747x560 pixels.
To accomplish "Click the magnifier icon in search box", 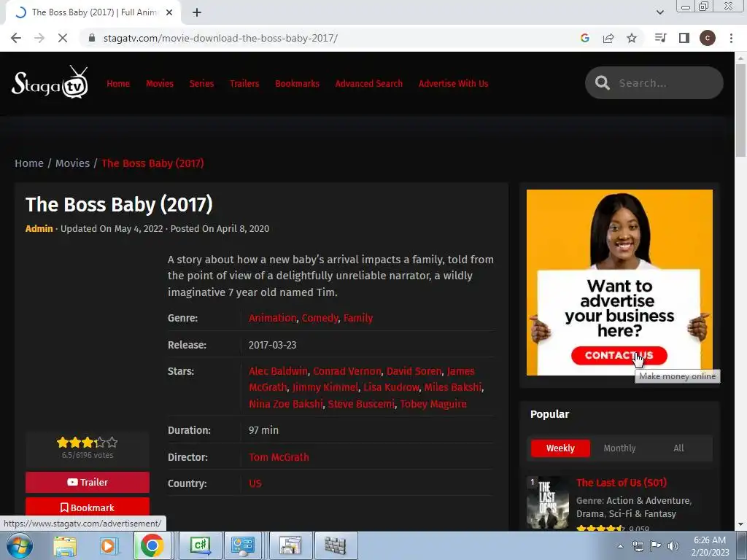I will (x=602, y=83).
